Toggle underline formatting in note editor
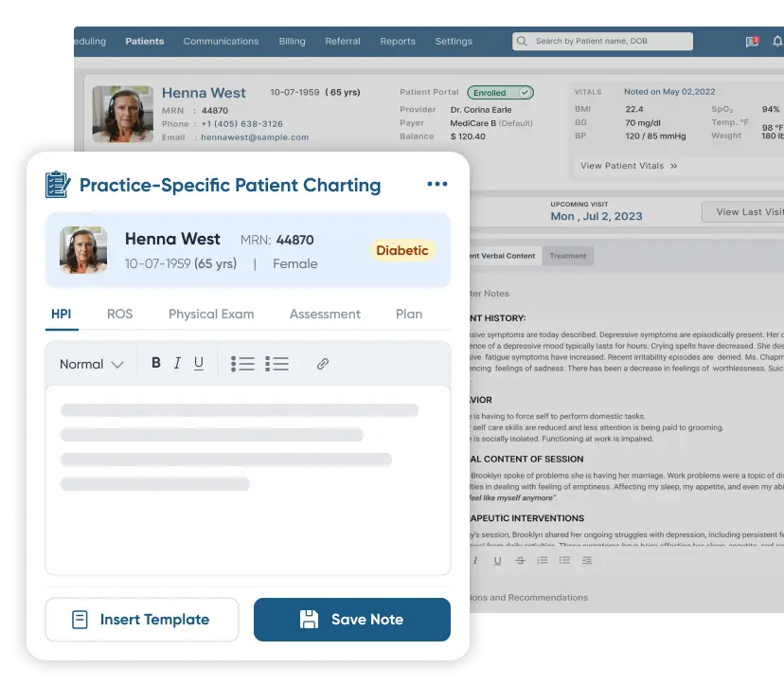 [199, 363]
